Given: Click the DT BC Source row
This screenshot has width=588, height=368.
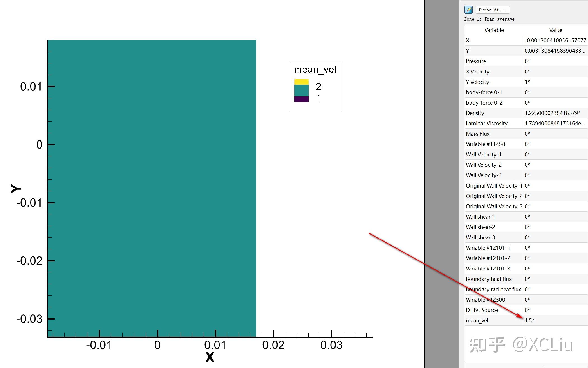Looking at the screenshot, I should (482, 310).
